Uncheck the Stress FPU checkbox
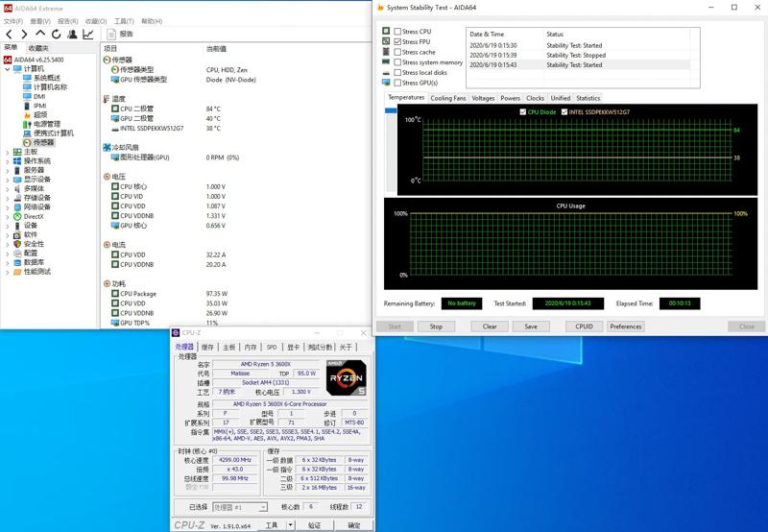Screen dimensions: 768x532 click(397, 41)
